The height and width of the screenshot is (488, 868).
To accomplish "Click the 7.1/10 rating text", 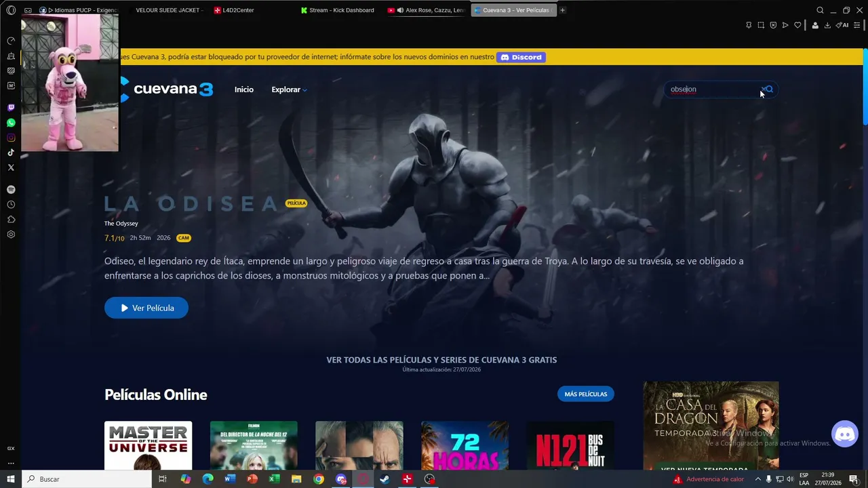I will tap(114, 238).
